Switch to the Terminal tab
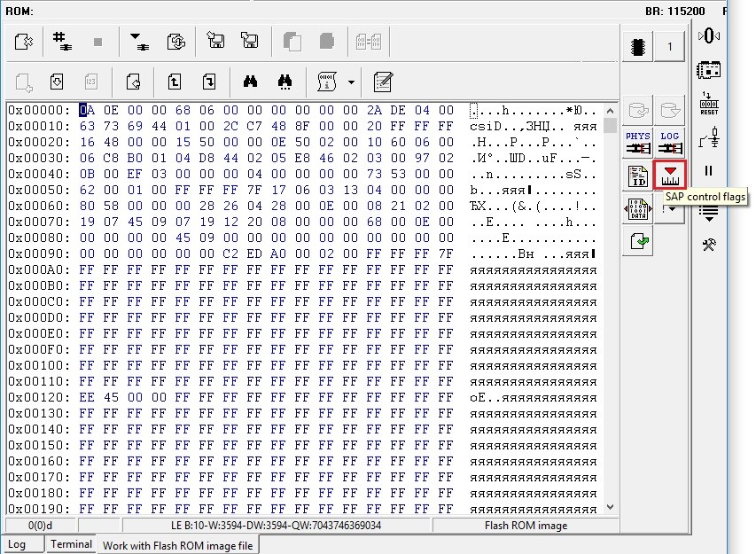Image resolution: width=756 pixels, height=554 pixels. pyautogui.click(x=71, y=544)
